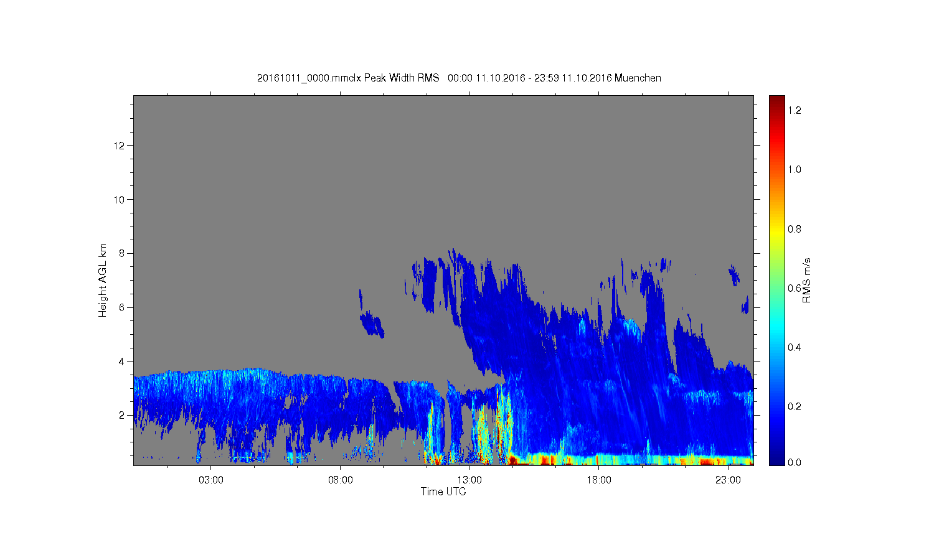
Task: Select the 08:00 time tick label
Action: [341, 480]
